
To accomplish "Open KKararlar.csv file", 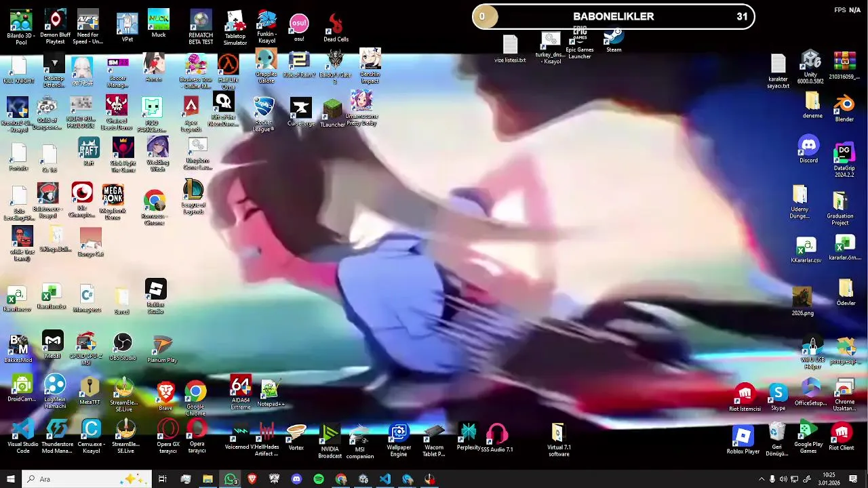I will pyautogui.click(x=806, y=250).
